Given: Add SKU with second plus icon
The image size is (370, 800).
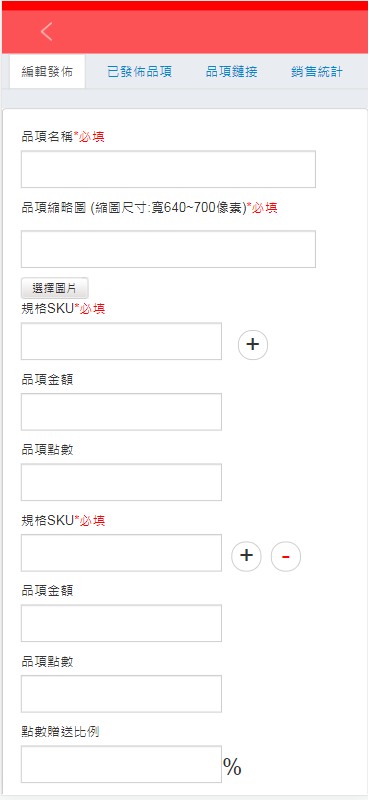Looking at the screenshot, I should [246, 556].
